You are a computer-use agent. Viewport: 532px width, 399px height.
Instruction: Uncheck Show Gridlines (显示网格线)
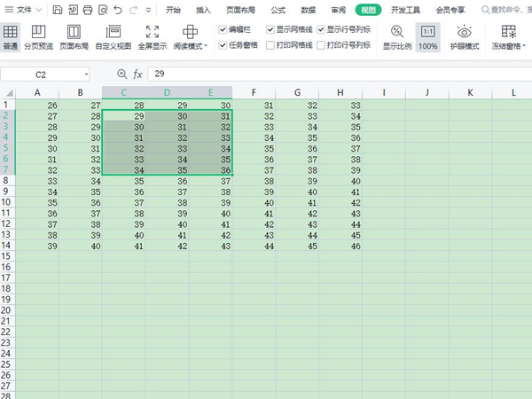coord(270,29)
